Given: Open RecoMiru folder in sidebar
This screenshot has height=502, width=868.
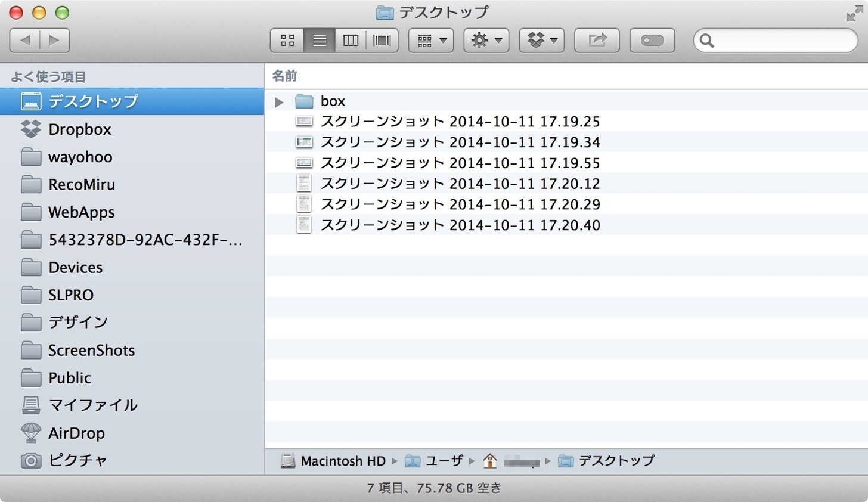Looking at the screenshot, I should tap(132, 184).
